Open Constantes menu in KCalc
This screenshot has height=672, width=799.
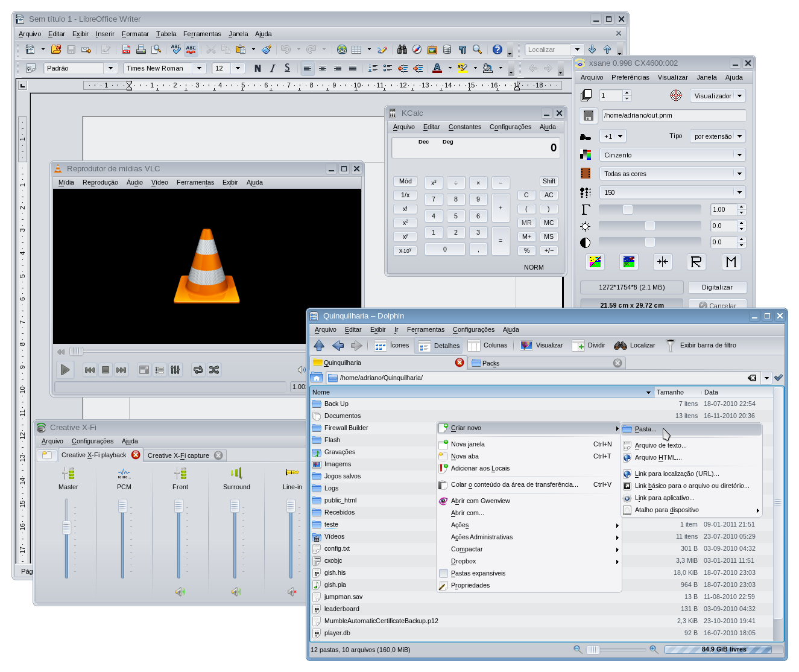click(465, 127)
